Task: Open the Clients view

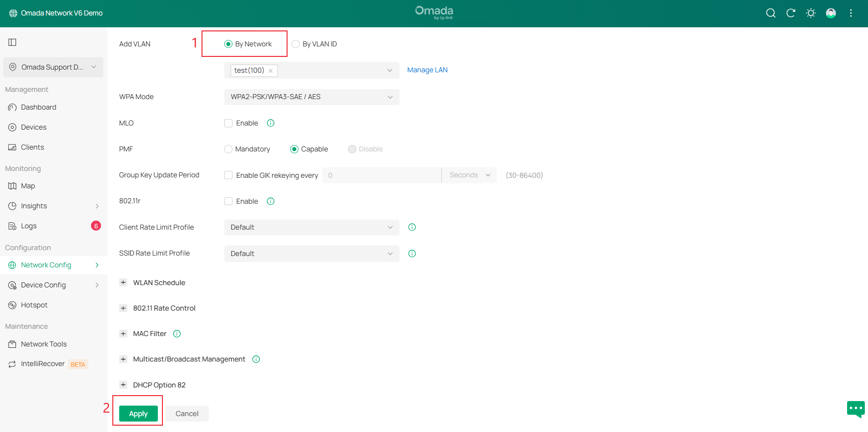Action: pos(32,147)
